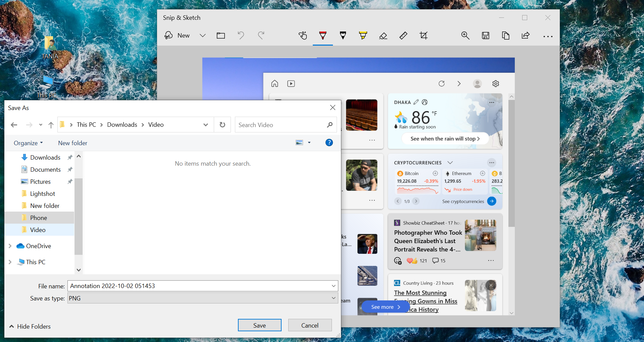The width and height of the screenshot is (644, 342).
Task: Open the Zoom magnifier in Snip & Sketch
Action: pyautogui.click(x=465, y=36)
